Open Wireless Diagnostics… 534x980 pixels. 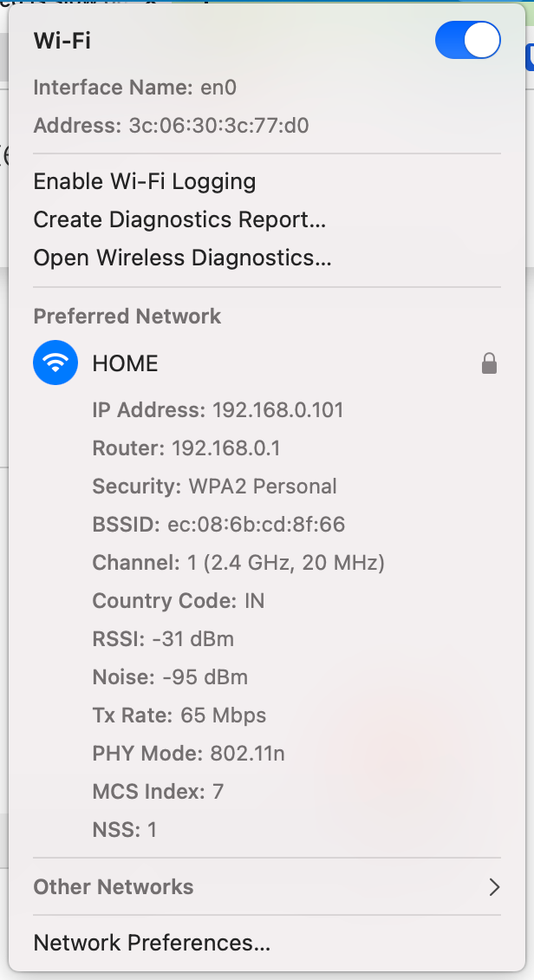tap(182, 258)
